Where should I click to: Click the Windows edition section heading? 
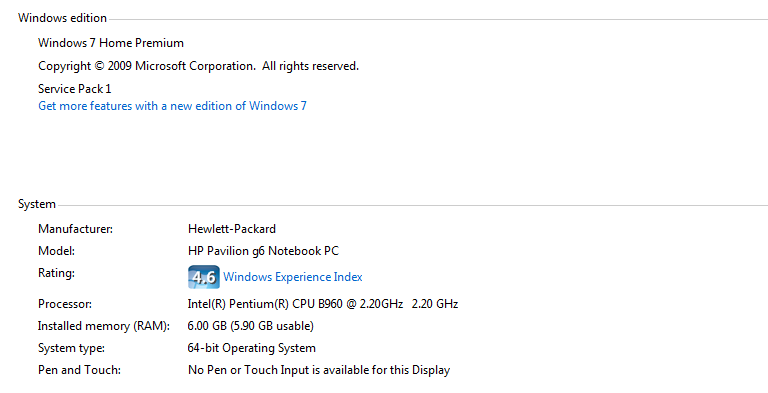(x=62, y=18)
